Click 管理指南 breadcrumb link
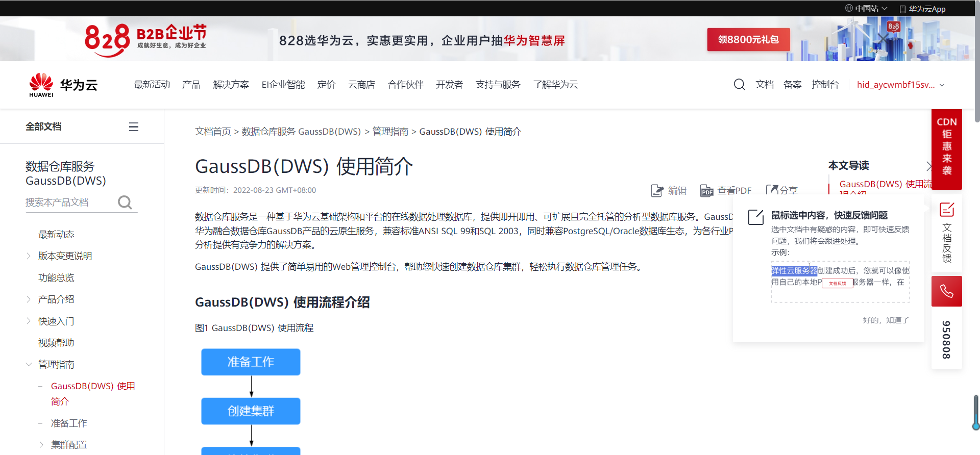This screenshot has width=980, height=455. (x=390, y=132)
